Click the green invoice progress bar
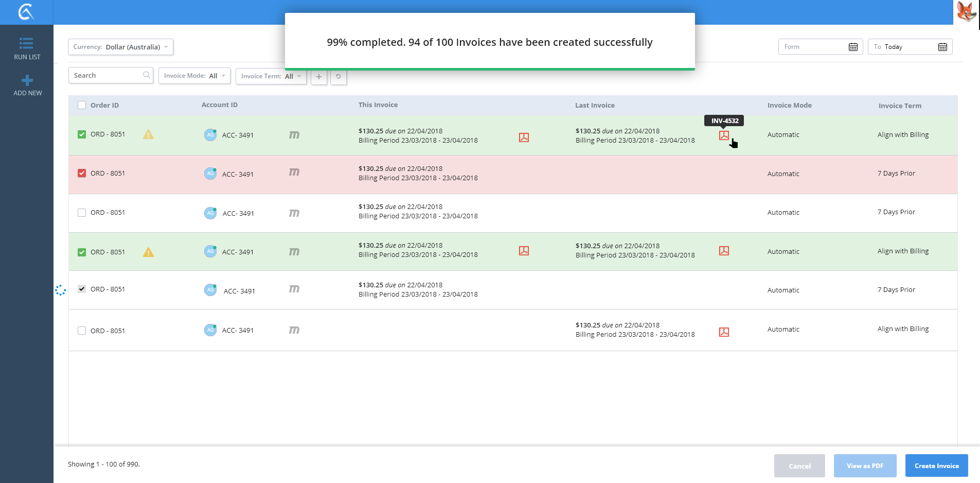The height and width of the screenshot is (483, 980). click(x=489, y=69)
